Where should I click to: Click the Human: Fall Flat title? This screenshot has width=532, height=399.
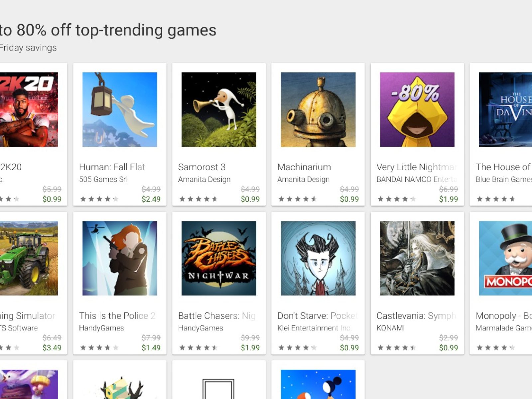tap(112, 167)
